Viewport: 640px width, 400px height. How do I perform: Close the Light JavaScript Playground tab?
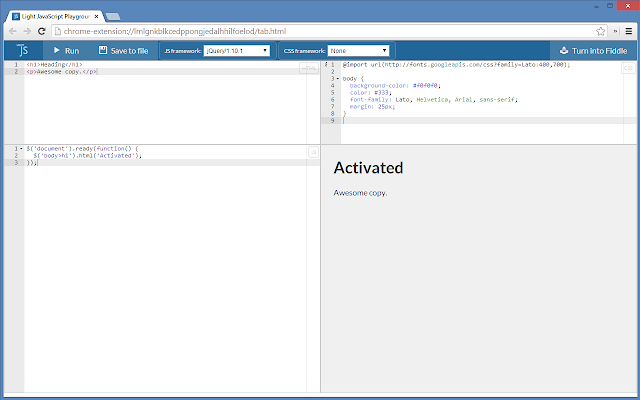coord(97,17)
